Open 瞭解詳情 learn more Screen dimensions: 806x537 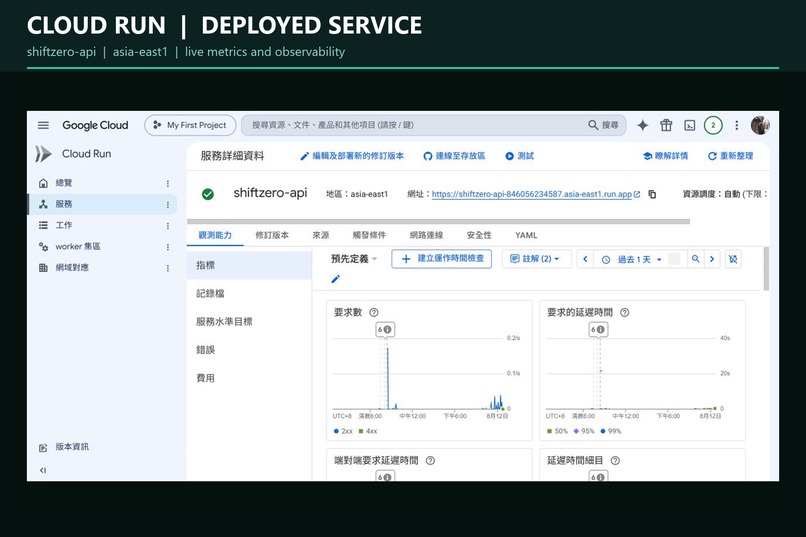tap(665, 156)
